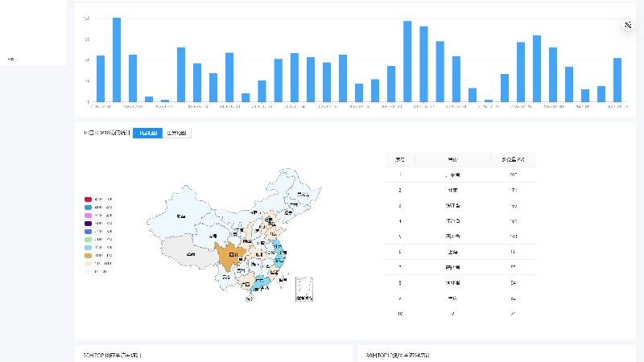Toggle the teal legend range swatch
644x362 pixels.
click(x=88, y=208)
